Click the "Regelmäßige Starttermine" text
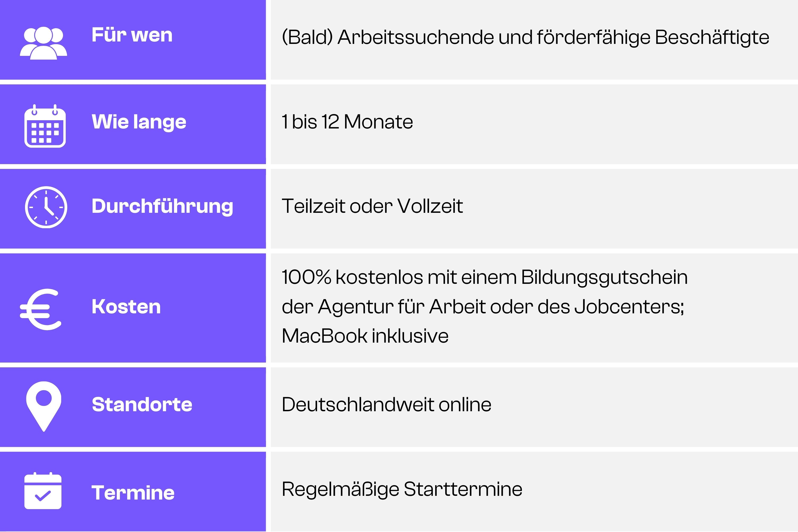The image size is (798, 532). click(x=402, y=489)
